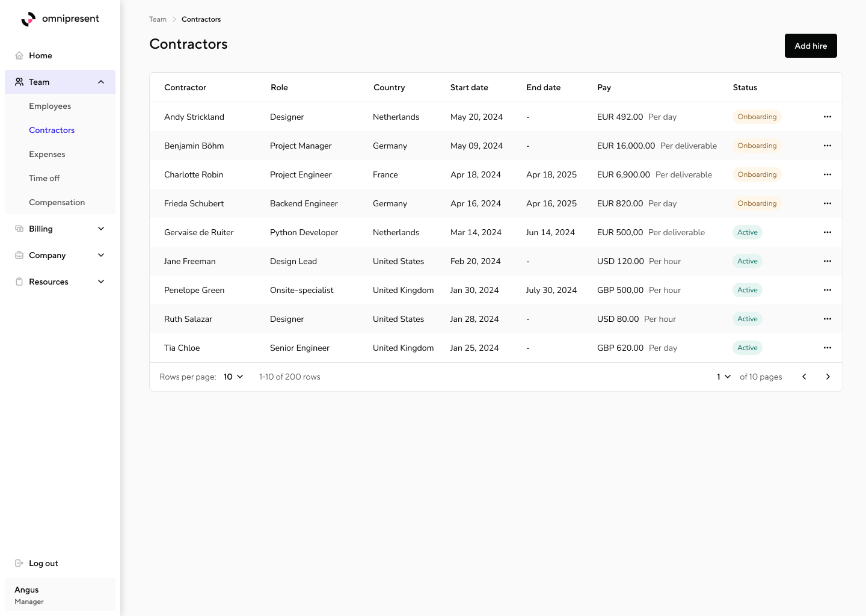Click the Billing wallet icon
Screen dimensions: 866x616
(x=19, y=229)
